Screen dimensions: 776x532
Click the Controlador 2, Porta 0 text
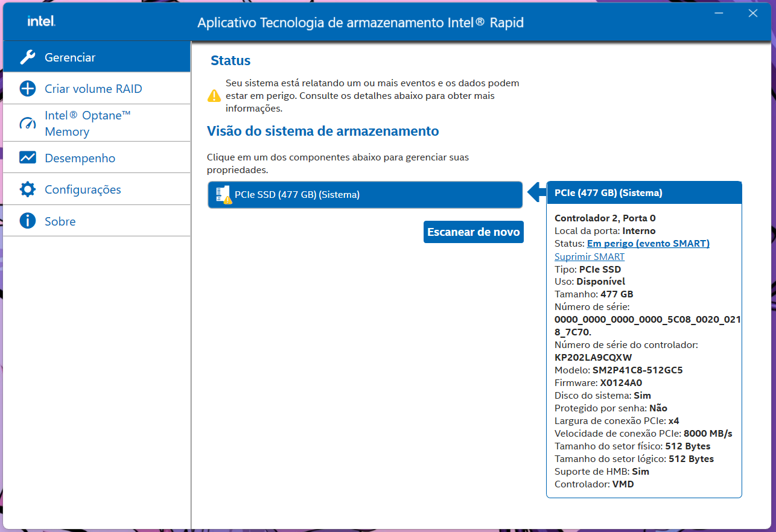pos(605,218)
